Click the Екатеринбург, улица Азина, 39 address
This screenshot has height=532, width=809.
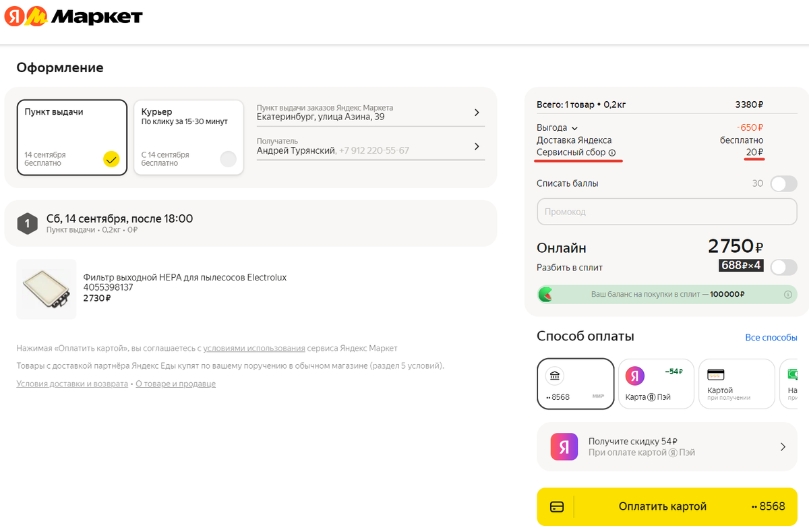tap(321, 117)
